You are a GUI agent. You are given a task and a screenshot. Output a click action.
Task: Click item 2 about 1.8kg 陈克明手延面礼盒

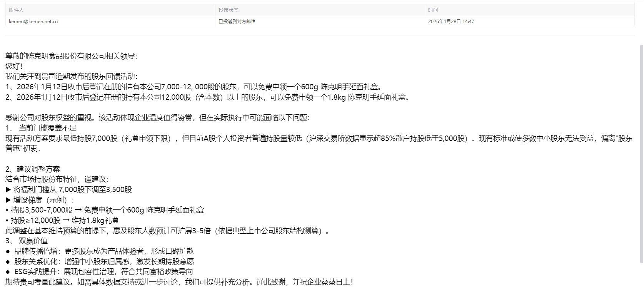(208, 97)
